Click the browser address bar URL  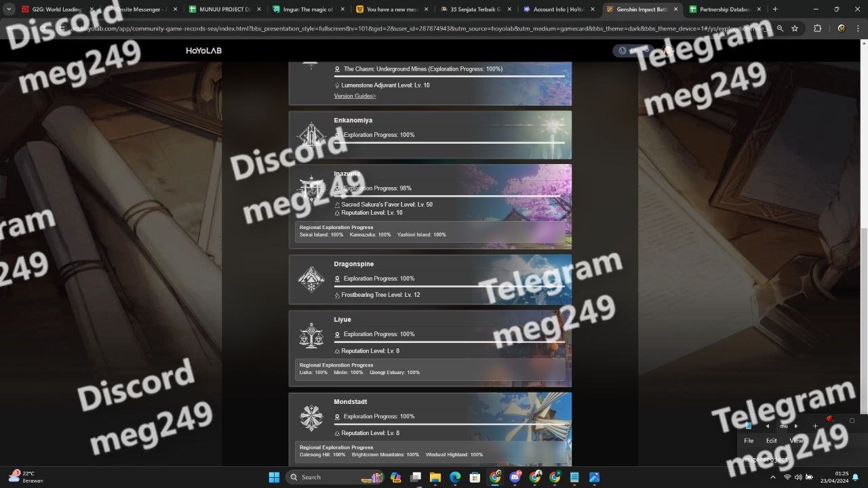pyautogui.click(x=420, y=28)
